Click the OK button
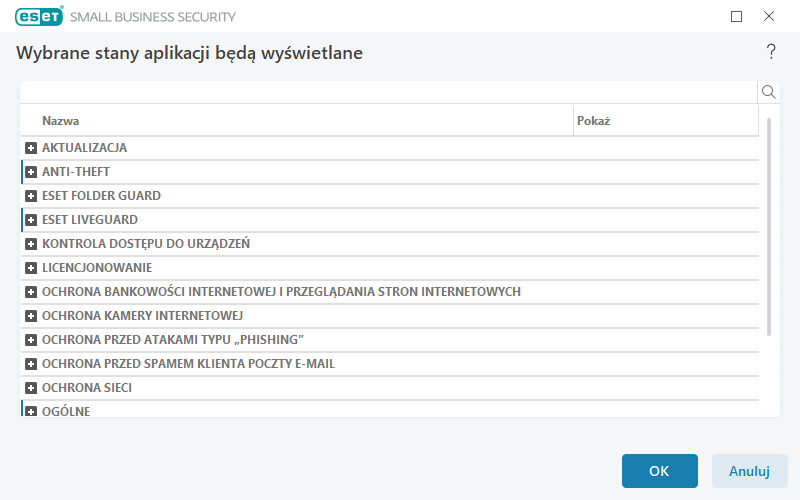This screenshot has height=500, width=800. pyautogui.click(x=659, y=471)
